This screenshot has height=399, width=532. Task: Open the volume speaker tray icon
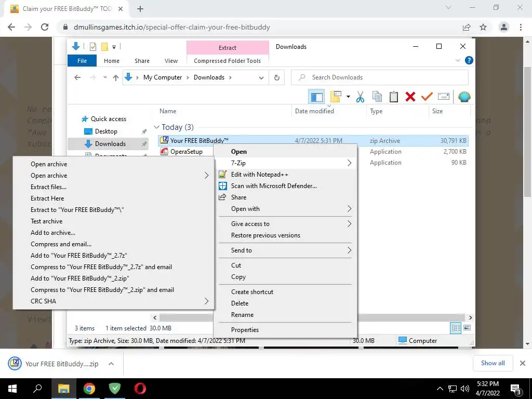point(465,389)
